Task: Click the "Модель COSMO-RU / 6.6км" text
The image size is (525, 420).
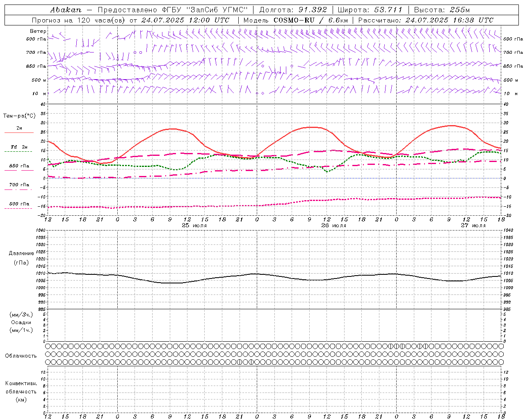Action: [x=296, y=20]
